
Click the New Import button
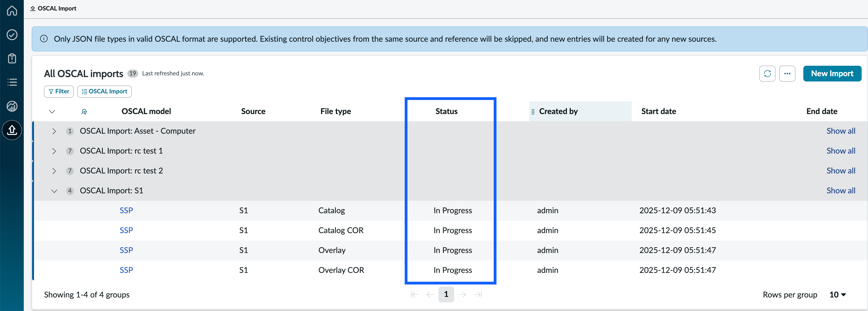pyautogui.click(x=832, y=74)
